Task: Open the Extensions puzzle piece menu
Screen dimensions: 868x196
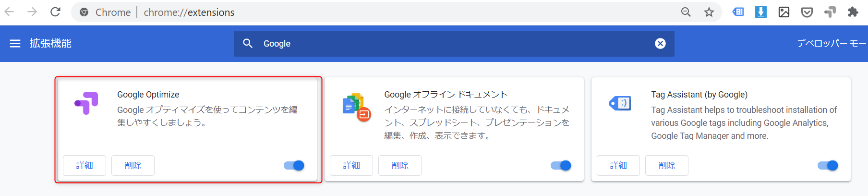Action: coord(853,12)
